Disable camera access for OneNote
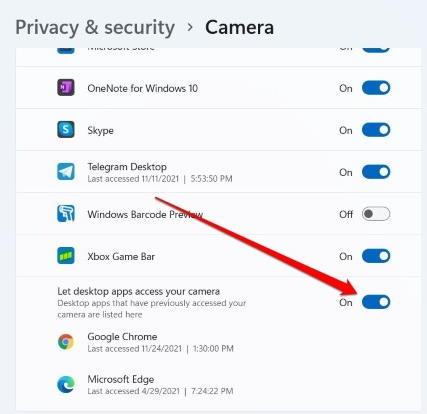 (x=376, y=88)
